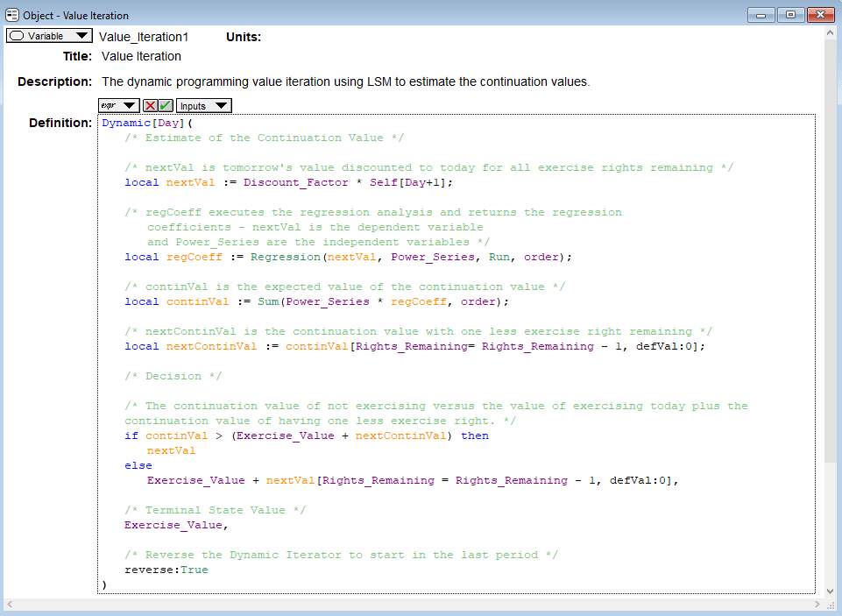Screen dimensions: 842x616
Task: Maximize the Object window
Action: pos(790,15)
